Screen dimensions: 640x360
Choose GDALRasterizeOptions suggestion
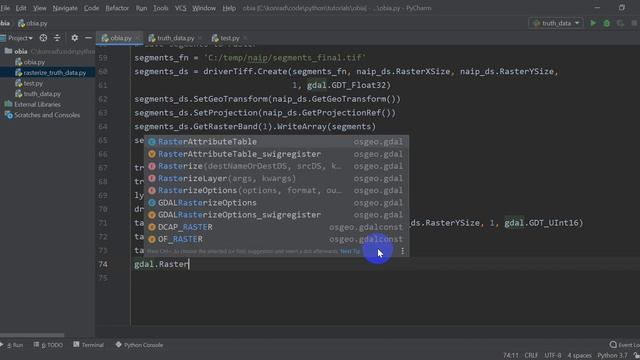pos(276,202)
